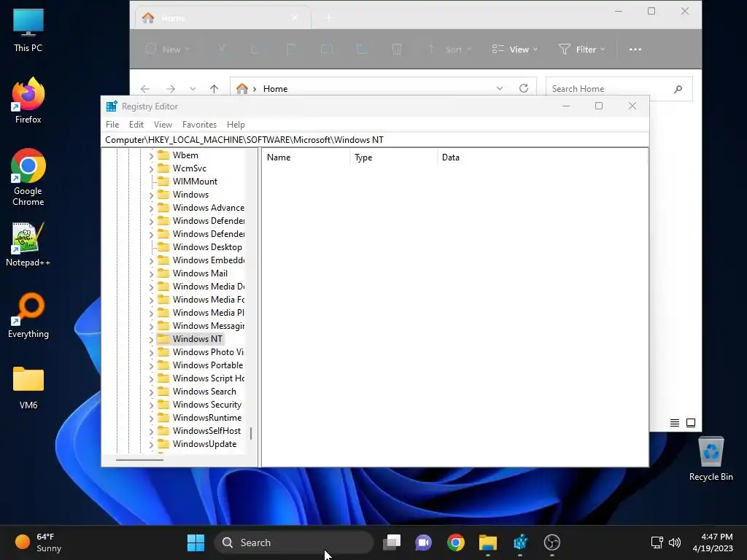Image resolution: width=747 pixels, height=560 pixels.
Task: Switch to Registry Editor taskbar icon
Action: point(520,542)
